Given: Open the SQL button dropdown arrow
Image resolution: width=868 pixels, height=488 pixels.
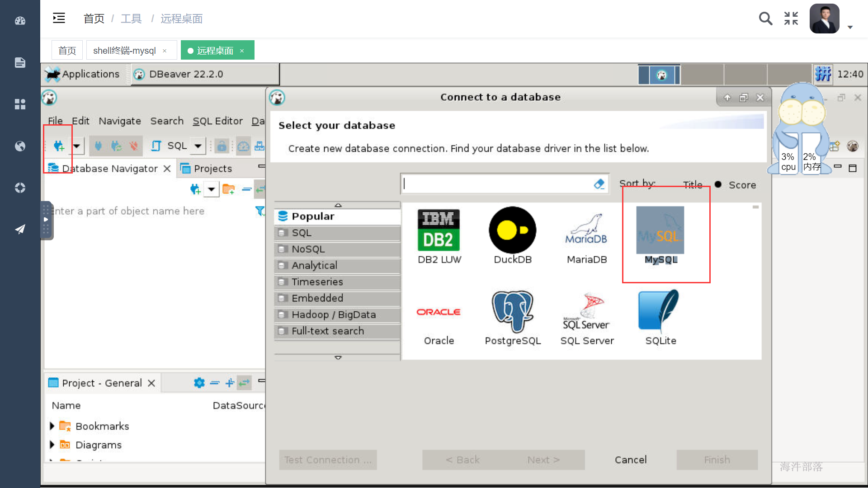Looking at the screenshot, I should [198, 146].
